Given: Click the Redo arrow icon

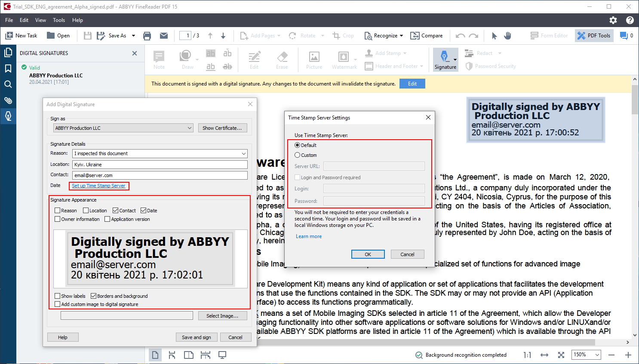Looking at the screenshot, I should pyautogui.click(x=473, y=36).
